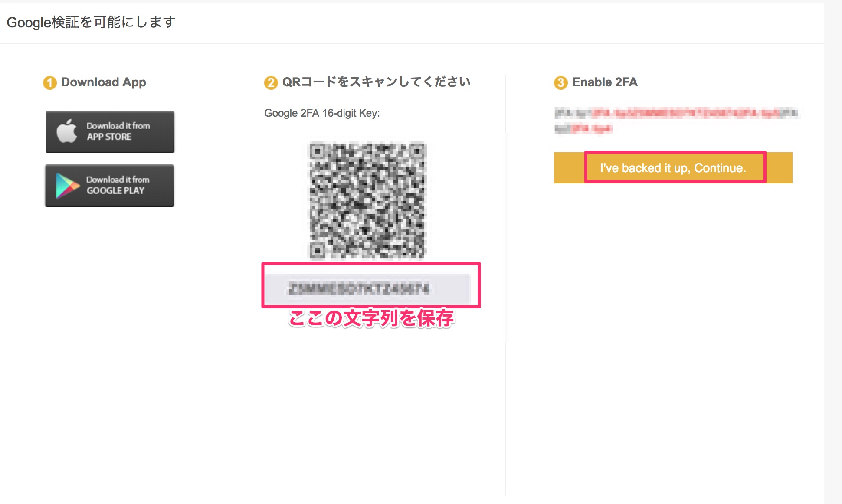Click the QR code's bottom-left finder square

pos(317,250)
